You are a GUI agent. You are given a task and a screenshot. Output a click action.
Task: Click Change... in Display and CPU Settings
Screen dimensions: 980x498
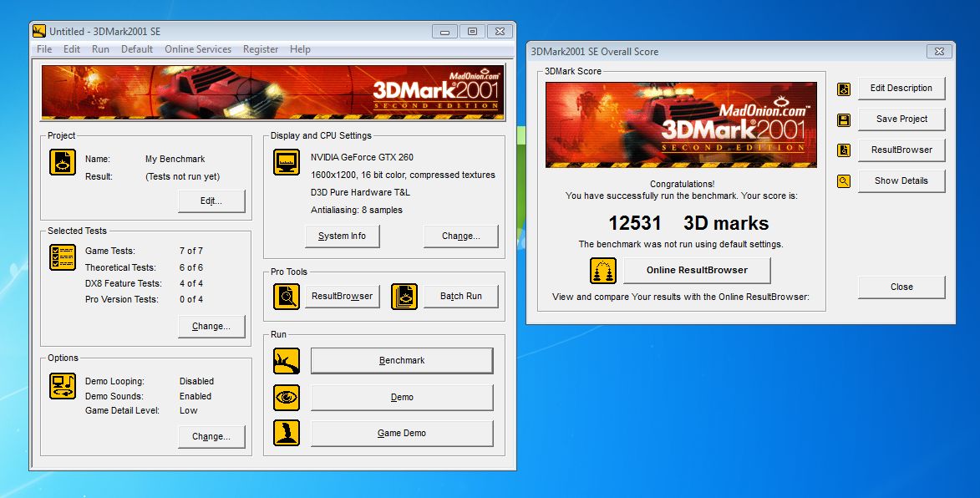[x=461, y=236]
